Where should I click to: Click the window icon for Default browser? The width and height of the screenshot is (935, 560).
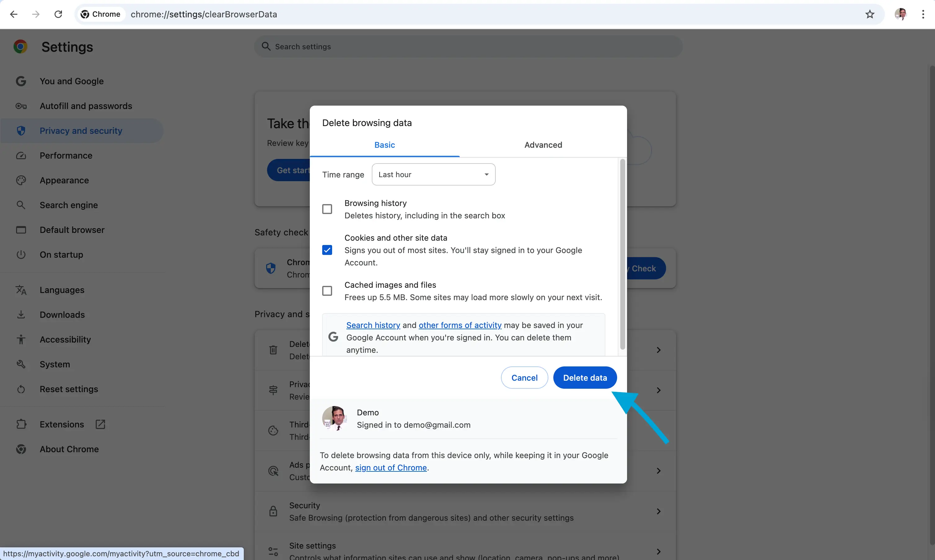point(21,230)
